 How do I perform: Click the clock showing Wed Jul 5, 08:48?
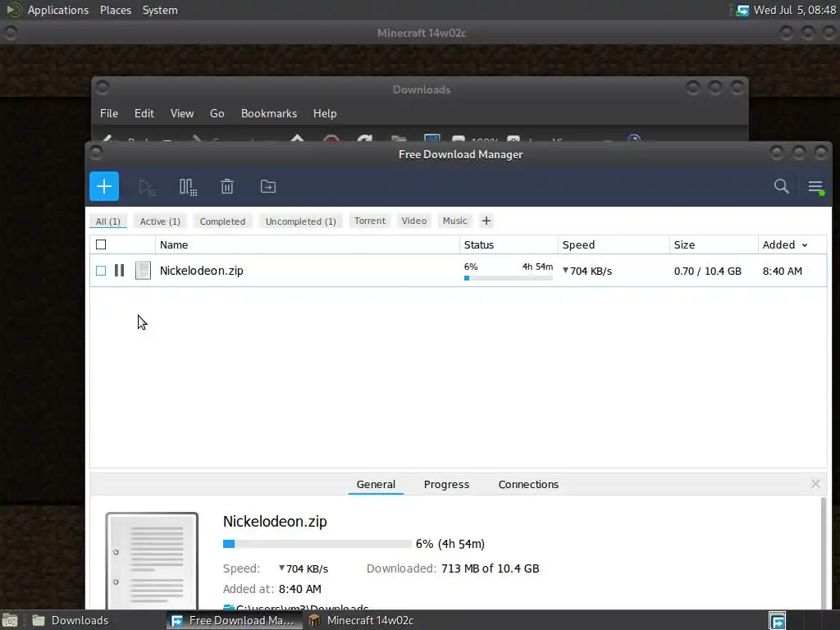[x=795, y=10]
